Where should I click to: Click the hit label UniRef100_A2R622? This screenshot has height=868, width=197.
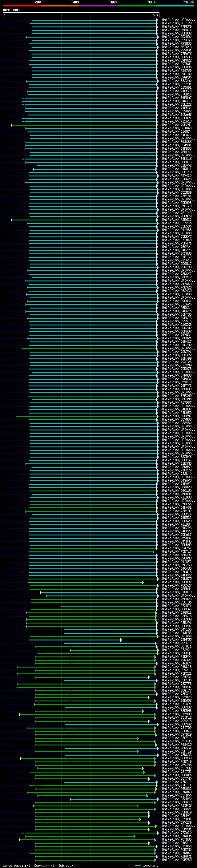(x=177, y=220)
